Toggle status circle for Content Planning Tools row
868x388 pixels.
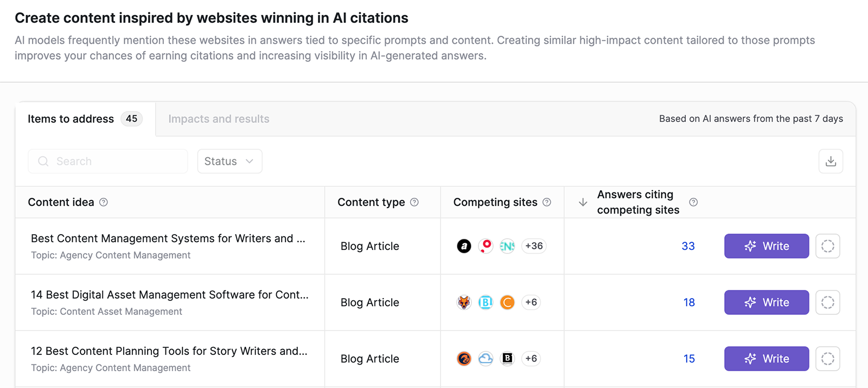coord(828,358)
